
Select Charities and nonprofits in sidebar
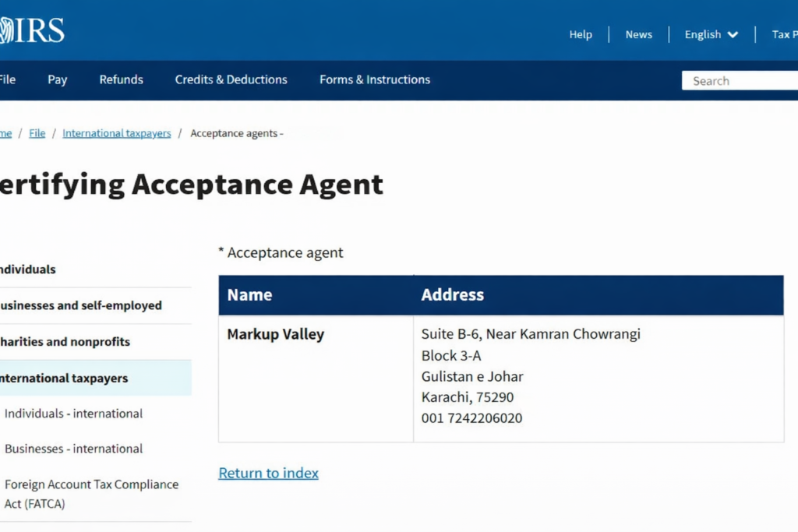[x=65, y=342]
